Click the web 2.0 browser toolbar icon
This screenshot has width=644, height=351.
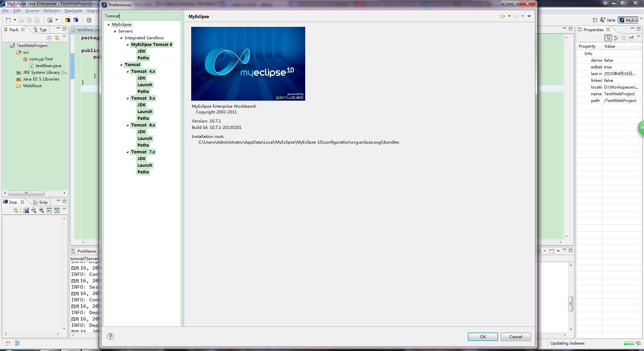coord(89,20)
